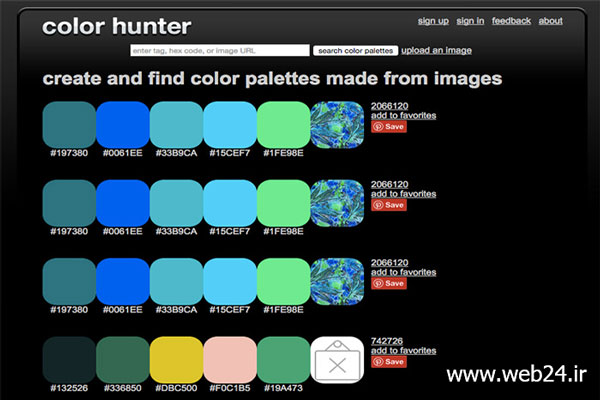The image size is (600, 400).
Task: Open the 2066120 link in the third palette row
Action: (x=389, y=263)
